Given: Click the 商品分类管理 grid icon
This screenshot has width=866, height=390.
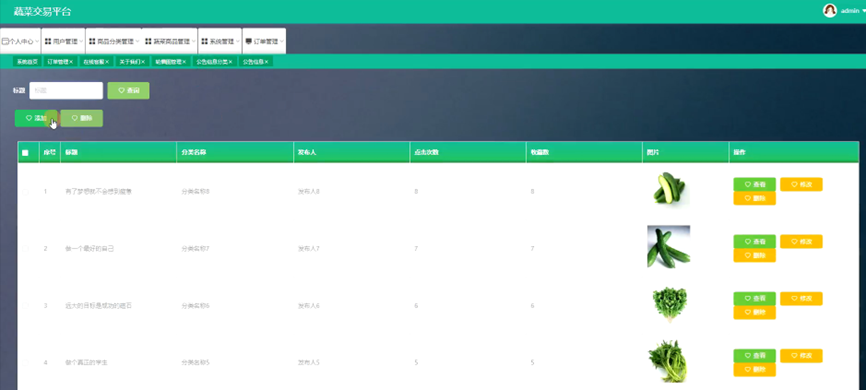Looking at the screenshot, I should point(92,41).
